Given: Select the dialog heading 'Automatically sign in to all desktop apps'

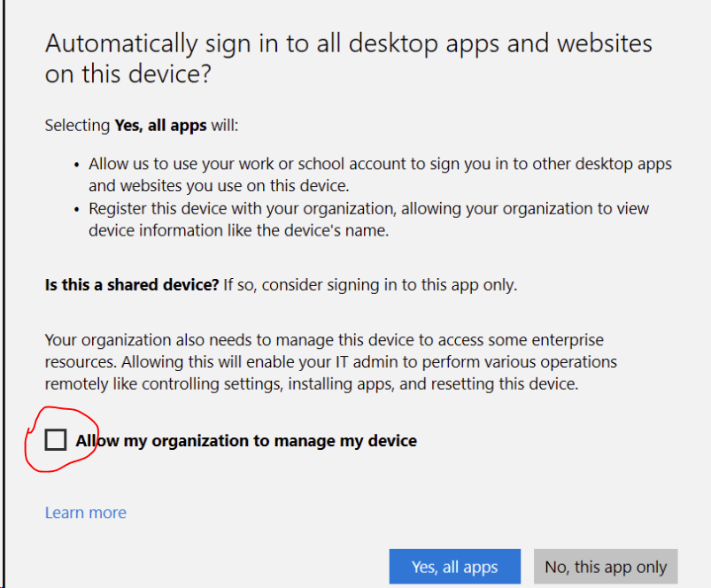Looking at the screenshot, I should tap(348, 58).
